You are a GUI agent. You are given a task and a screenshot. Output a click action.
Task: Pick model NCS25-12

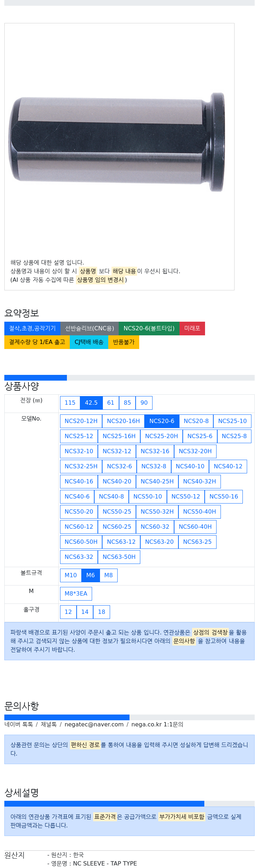79,436
